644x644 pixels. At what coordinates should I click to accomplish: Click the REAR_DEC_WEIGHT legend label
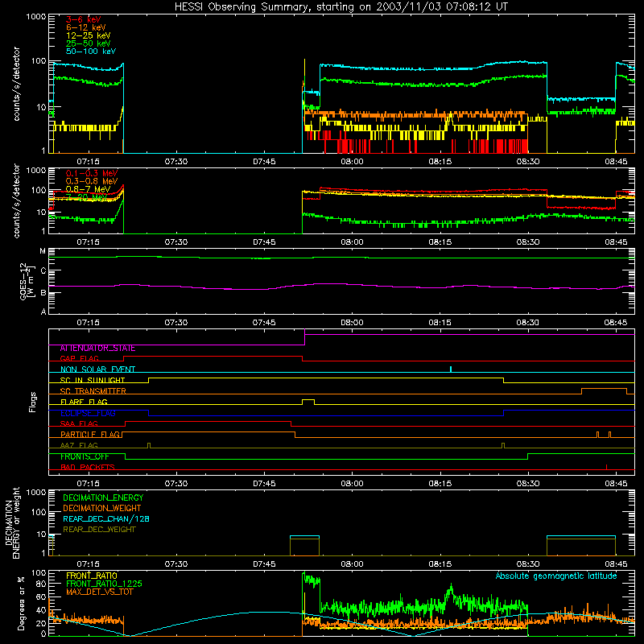[x=99, y=530]
